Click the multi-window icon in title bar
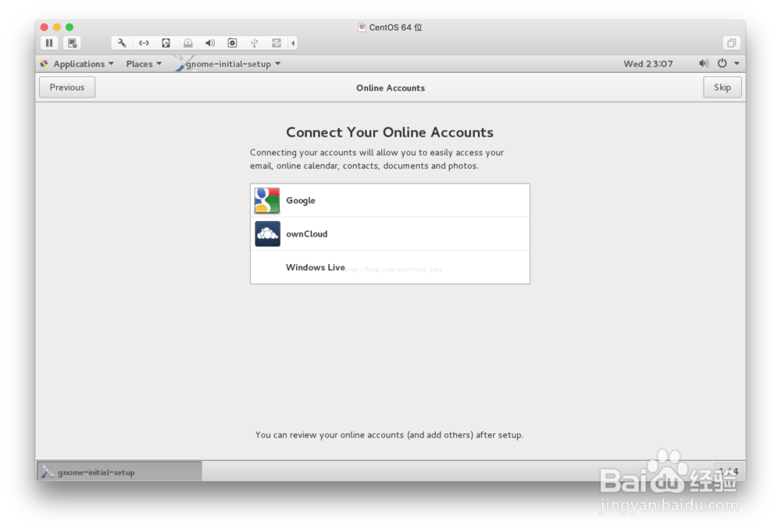The width and height of the screenshot is (781, 532). click(x=731, y=43)
